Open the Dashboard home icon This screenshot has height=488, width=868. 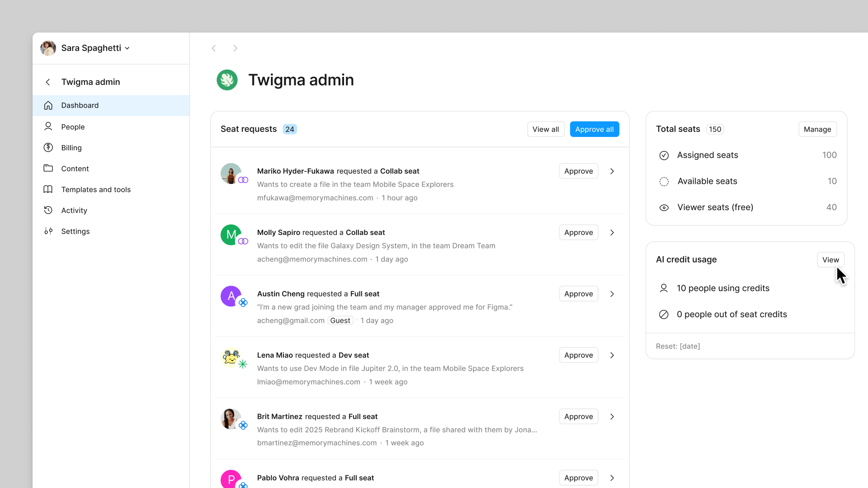(48, 105)
